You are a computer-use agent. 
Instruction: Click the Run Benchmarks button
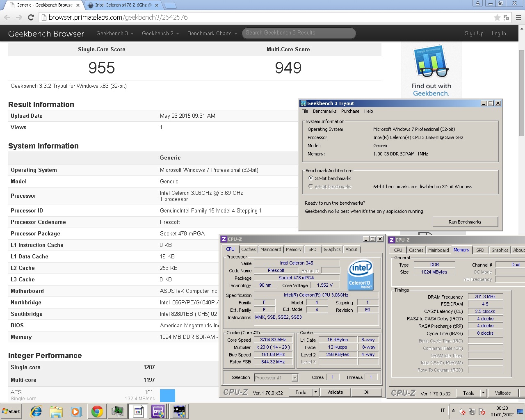pos(465,222)
